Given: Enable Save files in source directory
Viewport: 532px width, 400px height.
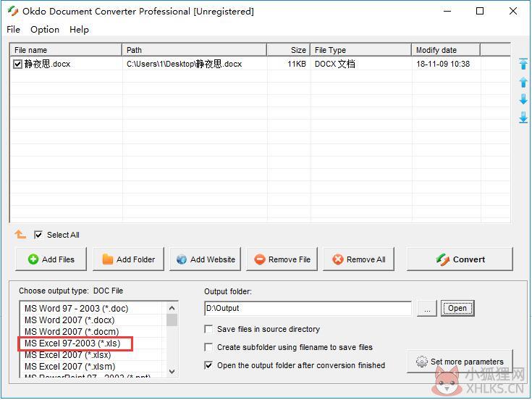Looking at the screenshot, I should coord(208,329).
